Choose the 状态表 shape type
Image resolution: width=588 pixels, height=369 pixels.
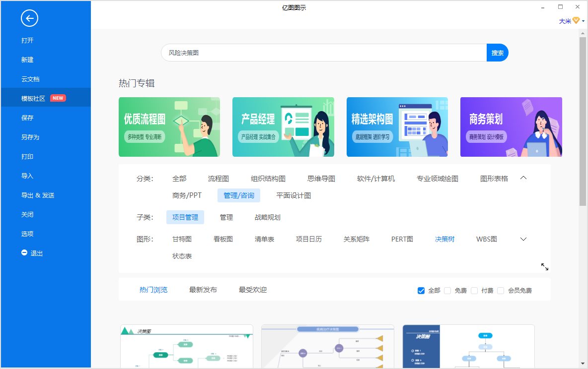[x=182, y=256]
